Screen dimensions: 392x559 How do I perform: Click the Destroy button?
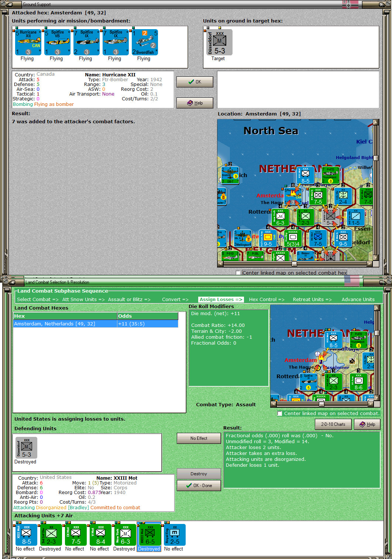point(199,474)
